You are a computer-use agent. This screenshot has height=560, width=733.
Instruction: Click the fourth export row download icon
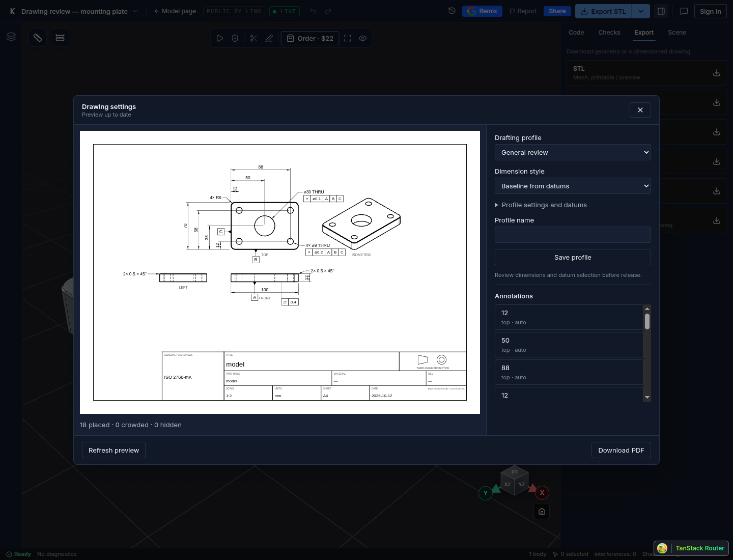[717, 161]
